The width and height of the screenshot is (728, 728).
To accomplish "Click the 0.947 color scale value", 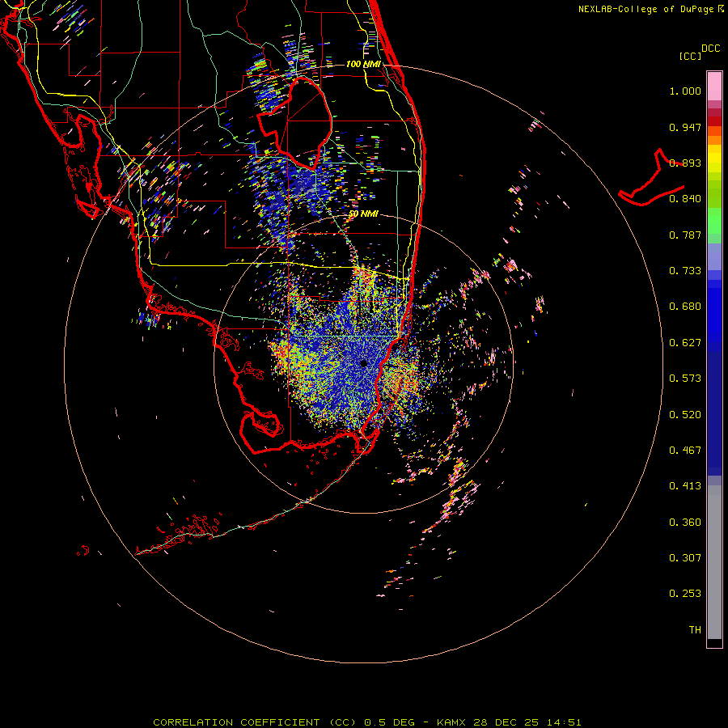I will [x=685, y=127].
